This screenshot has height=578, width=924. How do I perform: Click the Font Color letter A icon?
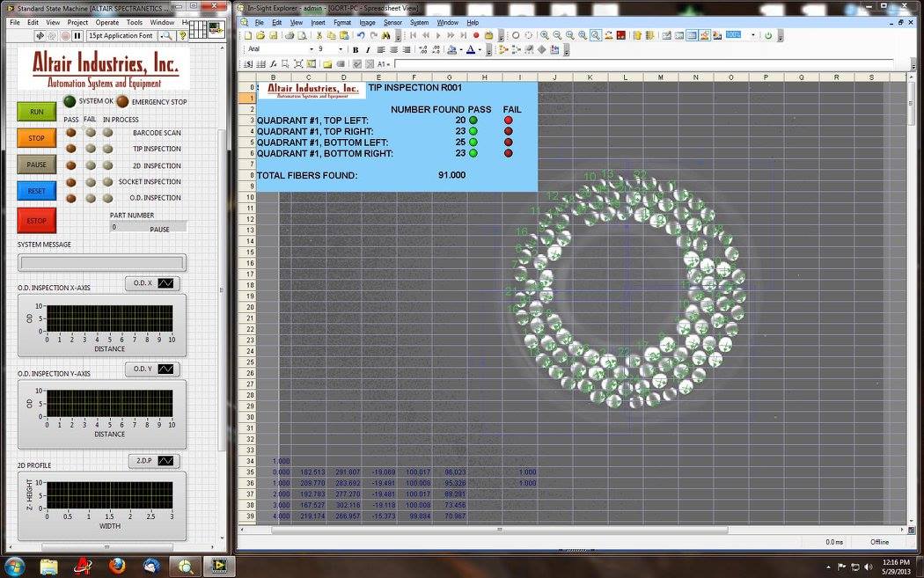[x=470, y=49]
